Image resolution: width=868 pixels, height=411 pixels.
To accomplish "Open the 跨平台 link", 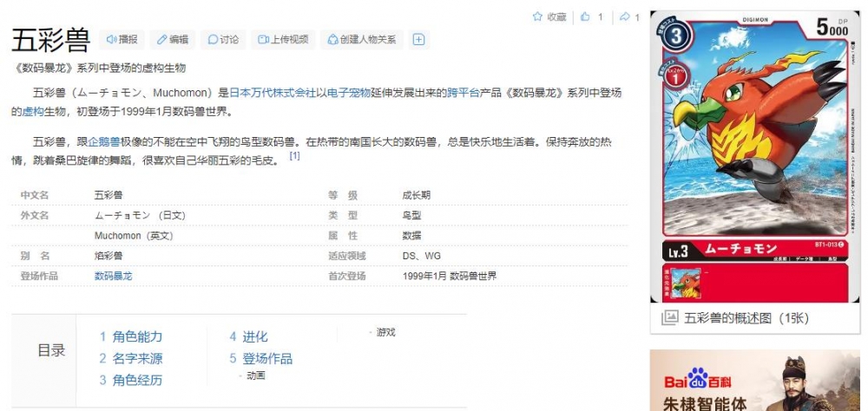I will point(464,93).
